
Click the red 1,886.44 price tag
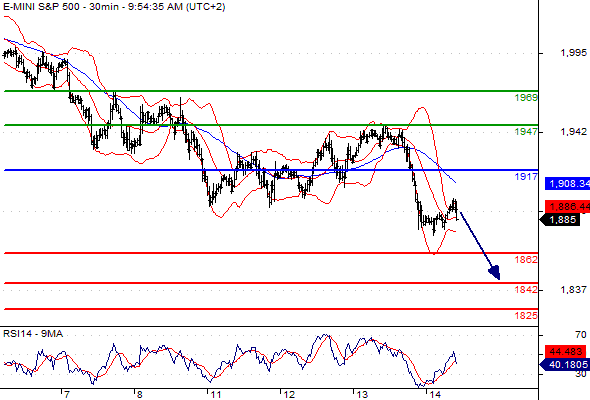coord(568,207)
